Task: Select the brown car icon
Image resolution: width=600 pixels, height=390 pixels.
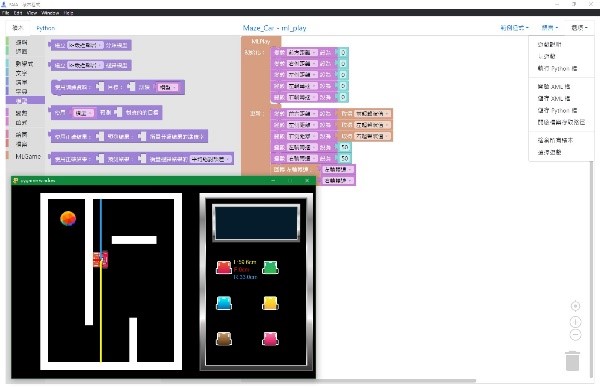Action: tap(224, 339)
